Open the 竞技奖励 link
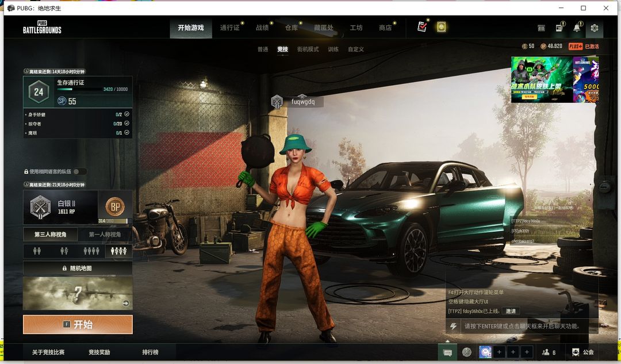This screenshot has width=621, height=364. coord(99,352)
